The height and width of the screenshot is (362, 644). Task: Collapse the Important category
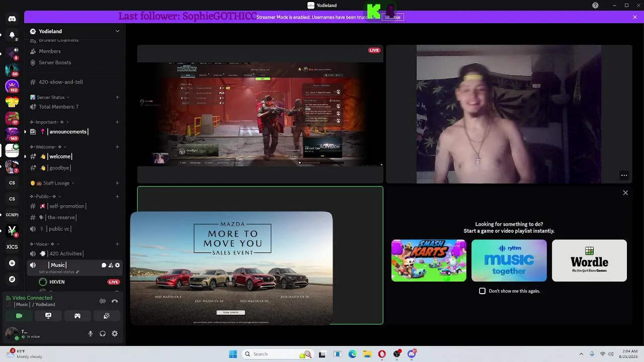pyautogui.click(x=49, y=122)
